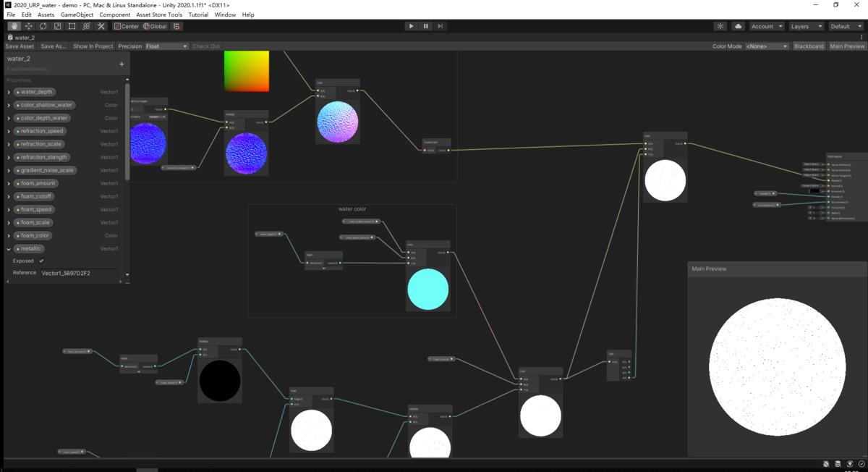Click the Show In Project button
Viewport: 868px width, 472px height.
point(93,46)
